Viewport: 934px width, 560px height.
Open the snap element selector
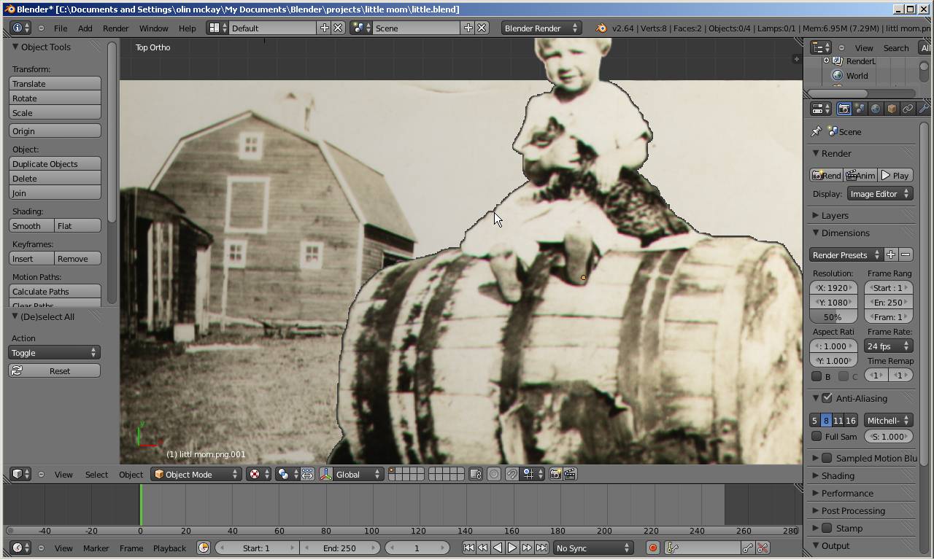pos(533,474)
